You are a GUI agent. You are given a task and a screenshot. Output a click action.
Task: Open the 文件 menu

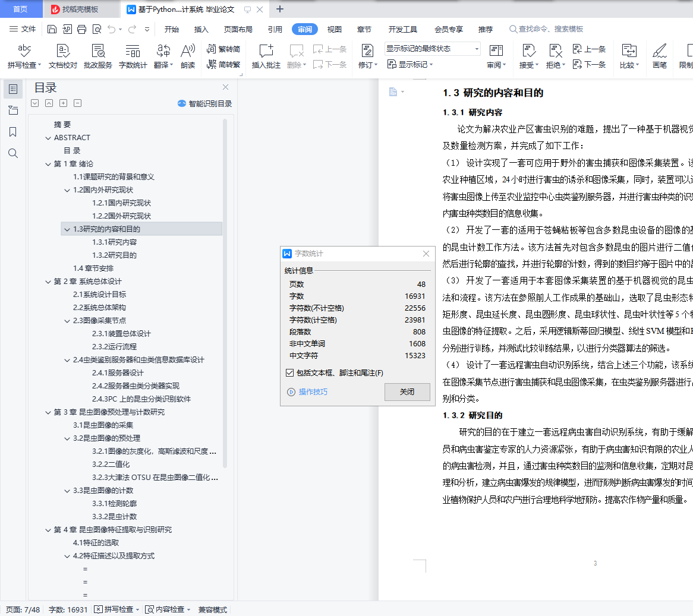point(23,29)
